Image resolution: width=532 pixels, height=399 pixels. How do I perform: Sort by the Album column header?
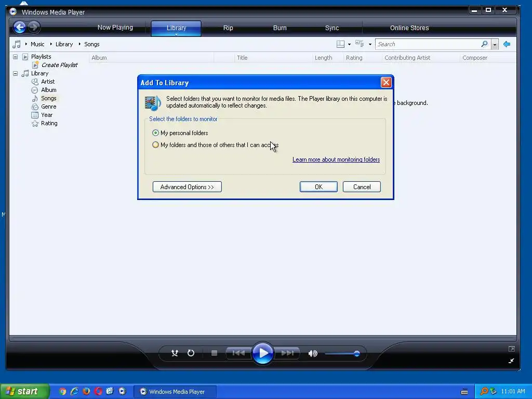tap(151, 58)
